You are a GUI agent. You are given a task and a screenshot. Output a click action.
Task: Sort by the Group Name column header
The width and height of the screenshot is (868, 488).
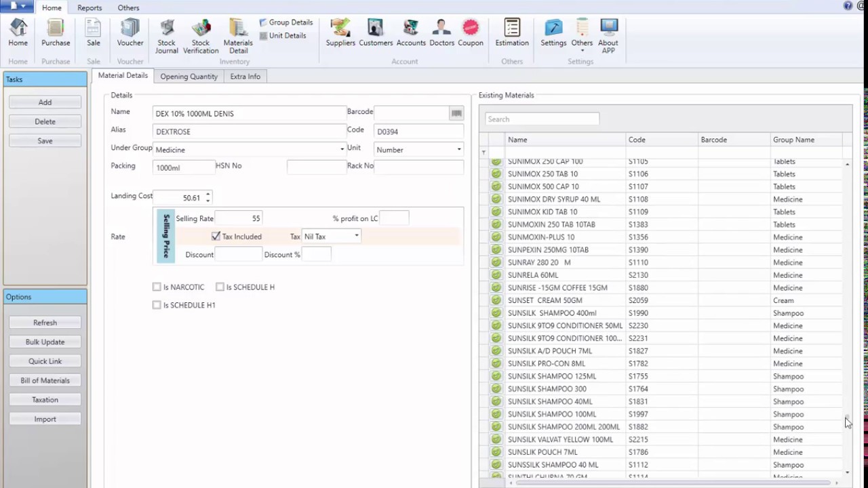pos(806,140)
